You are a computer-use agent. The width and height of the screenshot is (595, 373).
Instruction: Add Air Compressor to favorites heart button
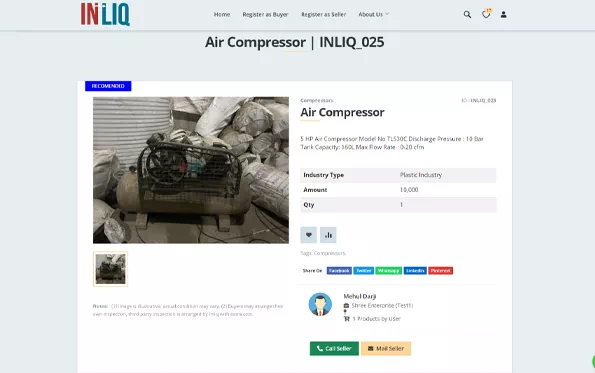click(x=309, y=235)
